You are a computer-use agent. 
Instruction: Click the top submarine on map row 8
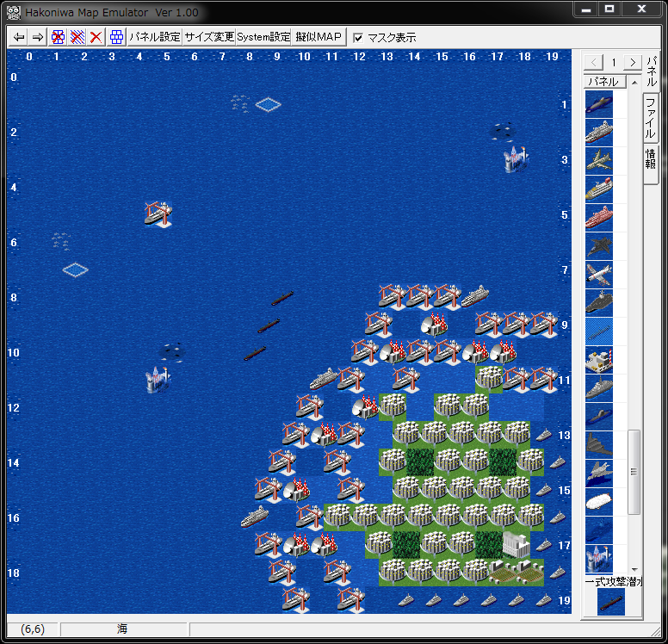tap(282, 298)
